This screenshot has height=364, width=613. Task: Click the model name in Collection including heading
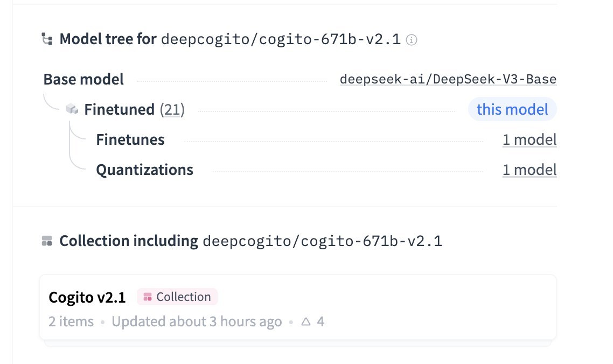coord(322,241)
